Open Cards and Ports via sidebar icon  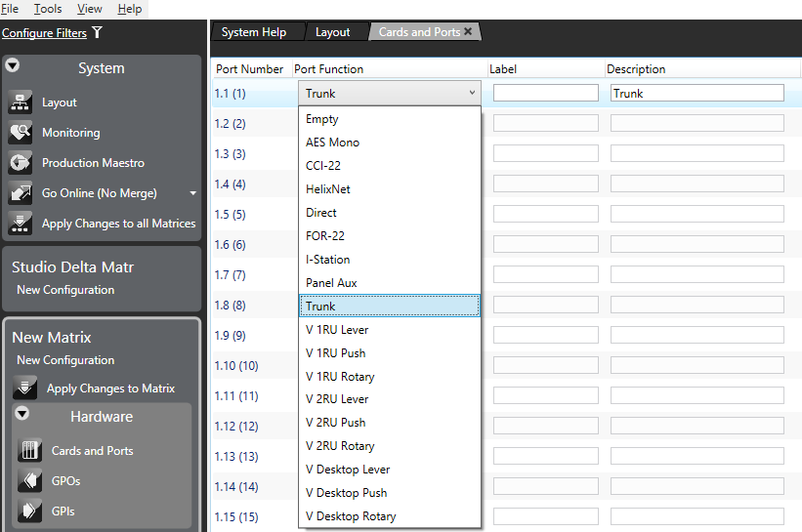30,451
